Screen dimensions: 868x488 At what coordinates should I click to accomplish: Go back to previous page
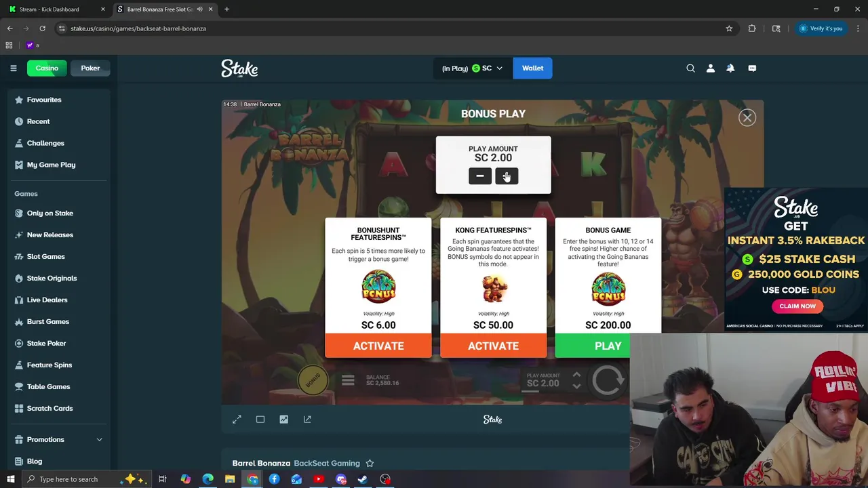point(9,28)
